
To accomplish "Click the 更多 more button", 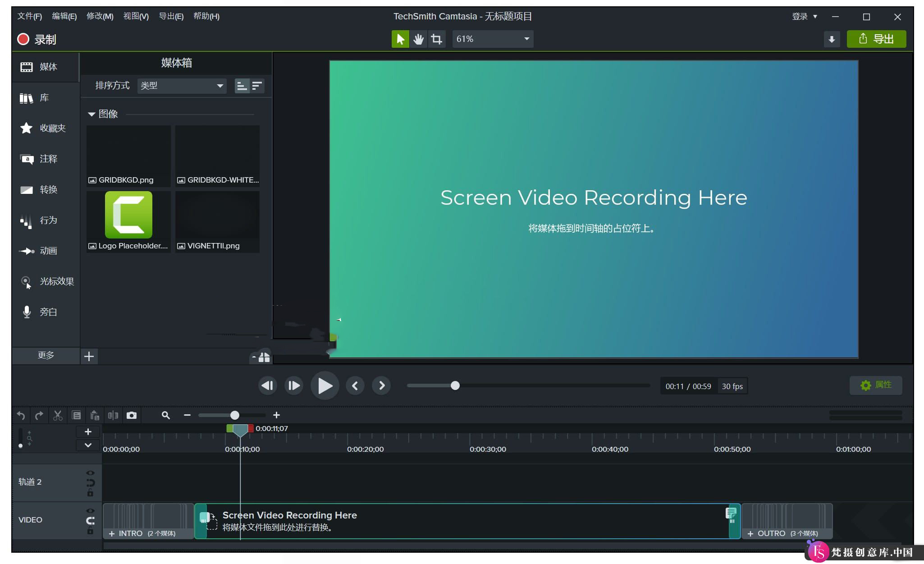I will click(x=46, y=356).
